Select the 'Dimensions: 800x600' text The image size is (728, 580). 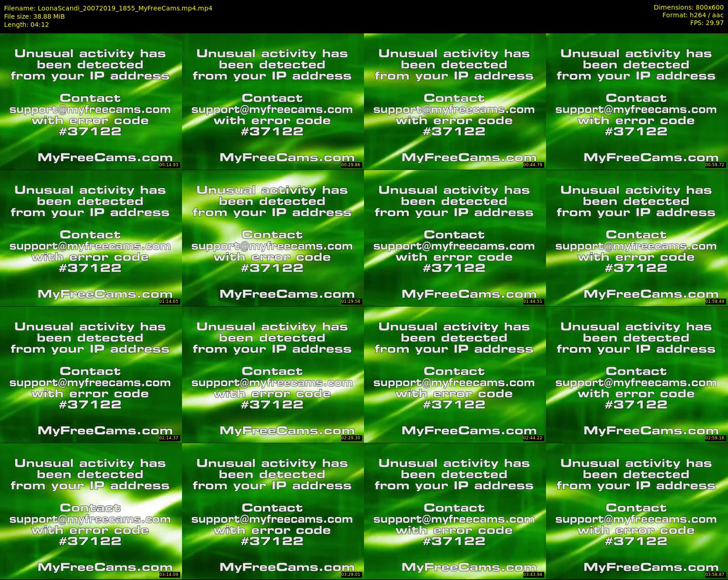[x=688, y=7]
